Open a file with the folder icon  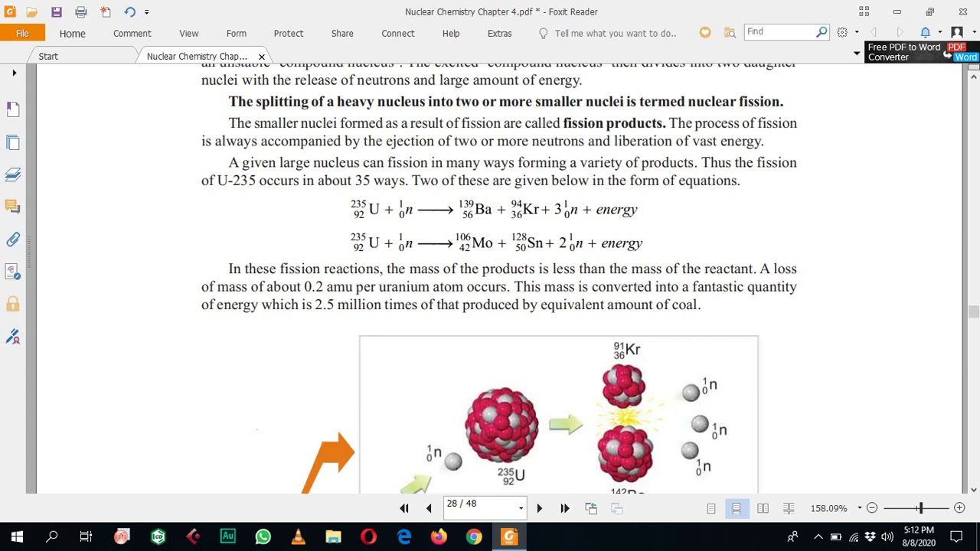[32, 12]
